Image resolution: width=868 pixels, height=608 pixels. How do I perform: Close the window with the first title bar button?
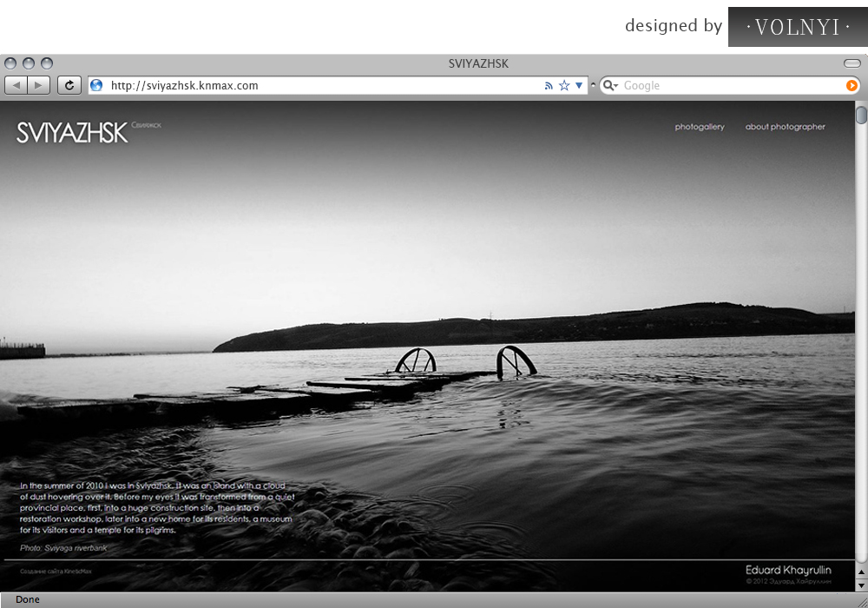[x=10, y=63]
